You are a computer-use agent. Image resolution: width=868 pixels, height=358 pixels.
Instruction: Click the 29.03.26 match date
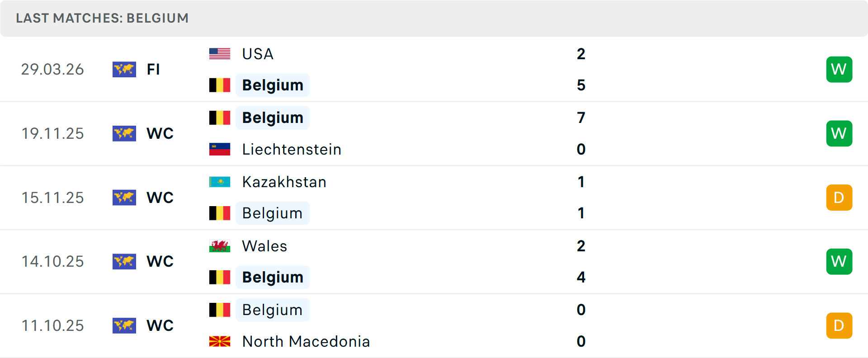[52, 69]
